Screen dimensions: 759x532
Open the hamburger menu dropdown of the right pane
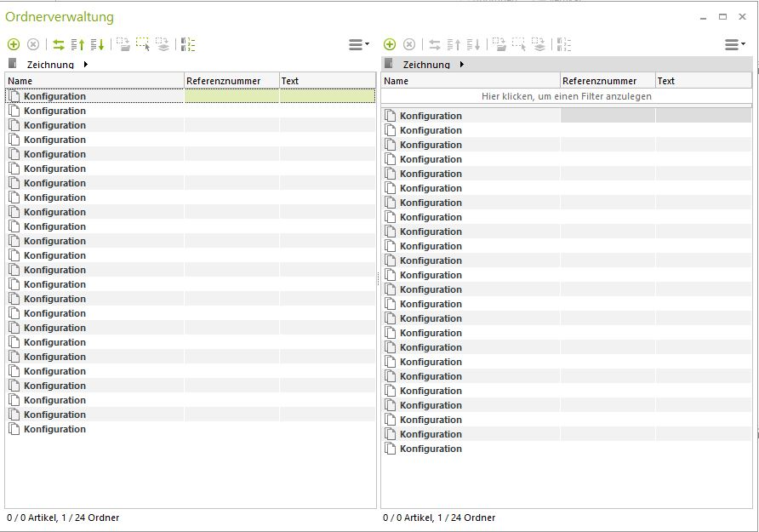tap(735, 44)
